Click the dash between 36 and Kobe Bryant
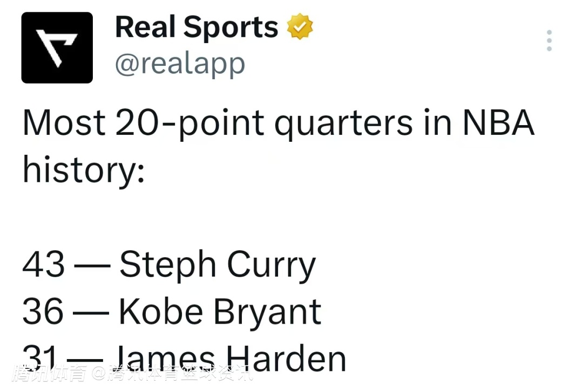This screenshot has height=392, width=583. point(91,312)
